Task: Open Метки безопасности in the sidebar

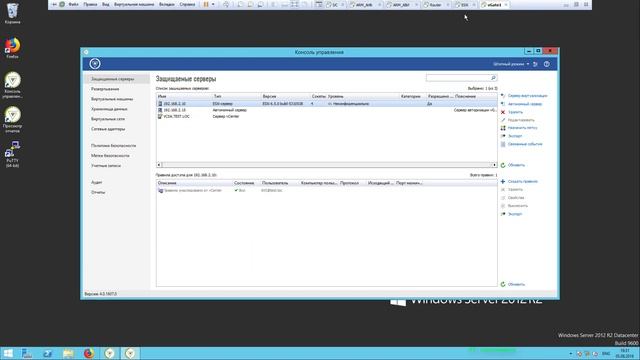Action: (x=110, y=156)
